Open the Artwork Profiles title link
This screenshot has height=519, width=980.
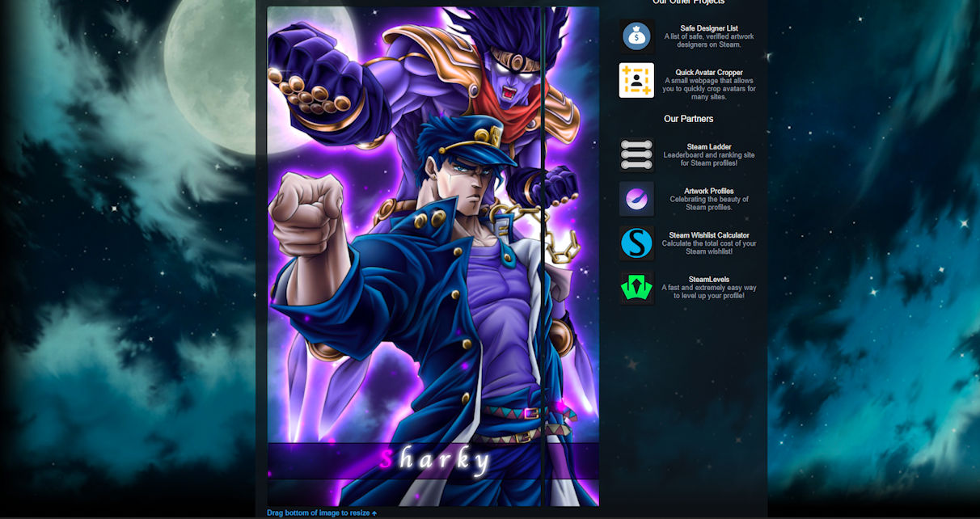(x=709, y=192)
